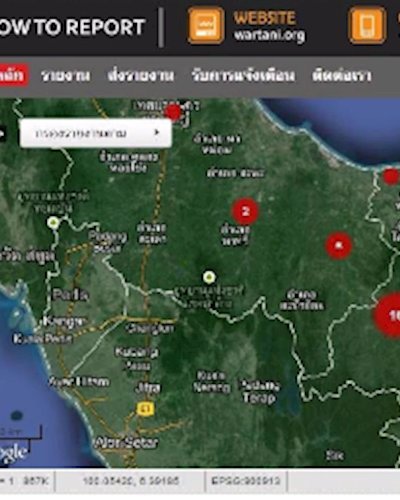
Task: Click the Kuala Nerang map label
Action: coord(212,381)
